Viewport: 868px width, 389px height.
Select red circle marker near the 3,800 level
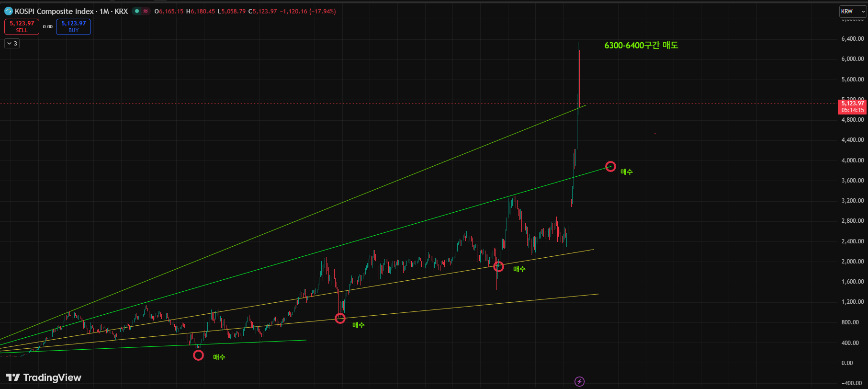coord(610,166)
